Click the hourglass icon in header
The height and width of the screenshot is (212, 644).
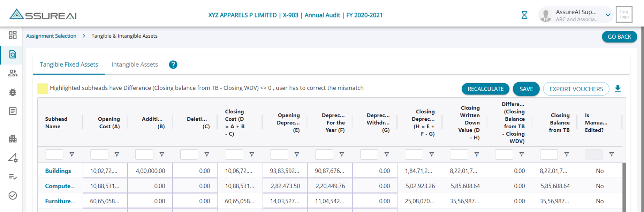pos(524,15)
